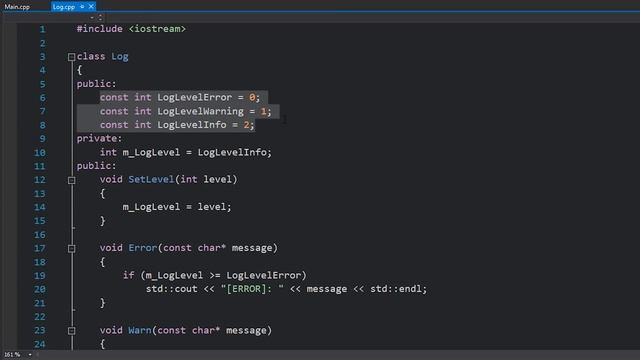The height and width of the screenshot is (360, 640).
Task: Switch to the Main.cpp tab
Action: (17, 7)
